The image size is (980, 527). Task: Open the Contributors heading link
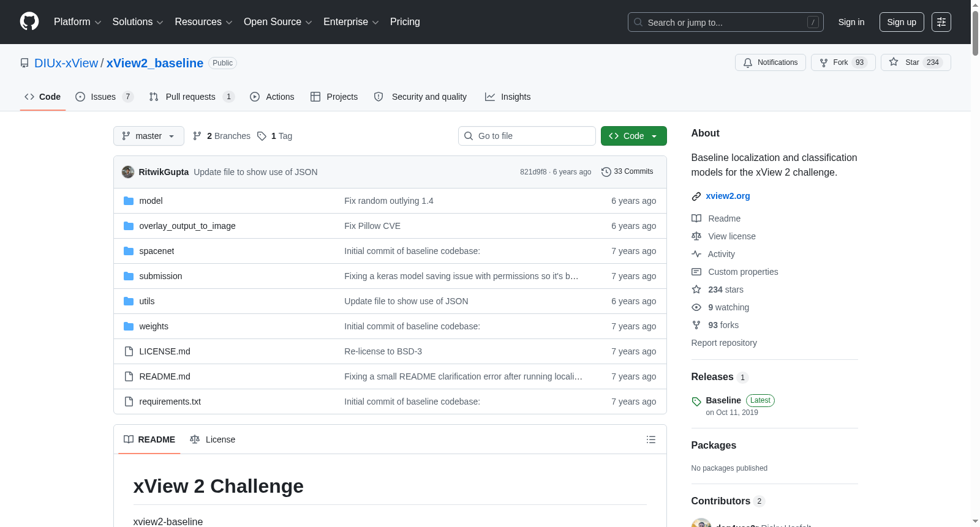pos(728,501)
